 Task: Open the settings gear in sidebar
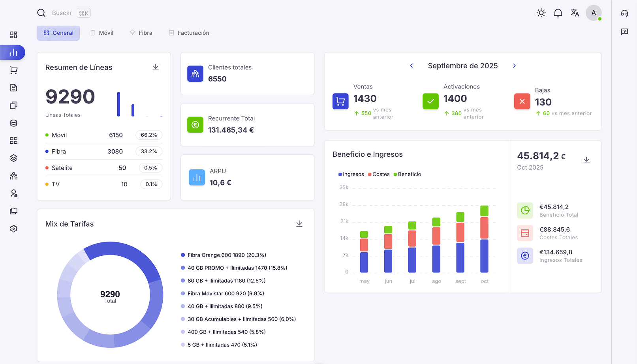pyautogui.click(x=14, y=229)
